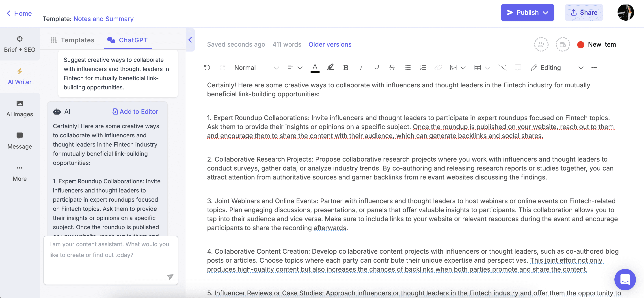Expand the table options arrow
644x298 pixels.
tap(487, 68)
